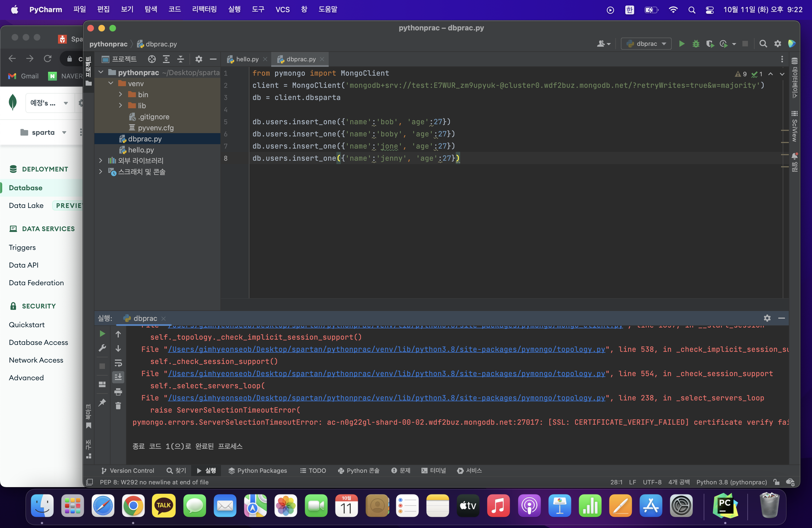Open topology.py link at line 238
The width and height of the screenshot is (812, 528).
(x=387, y=398)
